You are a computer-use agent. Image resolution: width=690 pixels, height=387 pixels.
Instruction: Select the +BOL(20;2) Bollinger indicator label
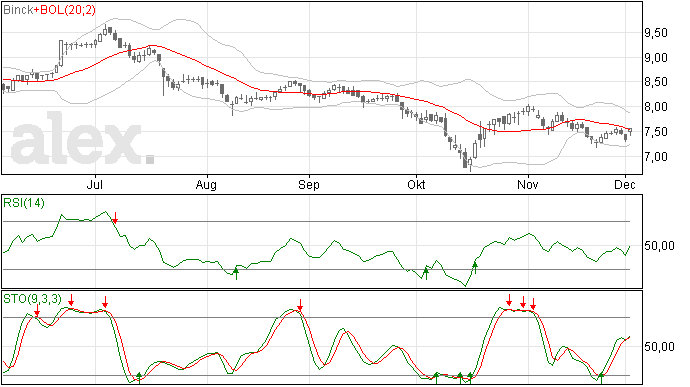pos(64,10)
